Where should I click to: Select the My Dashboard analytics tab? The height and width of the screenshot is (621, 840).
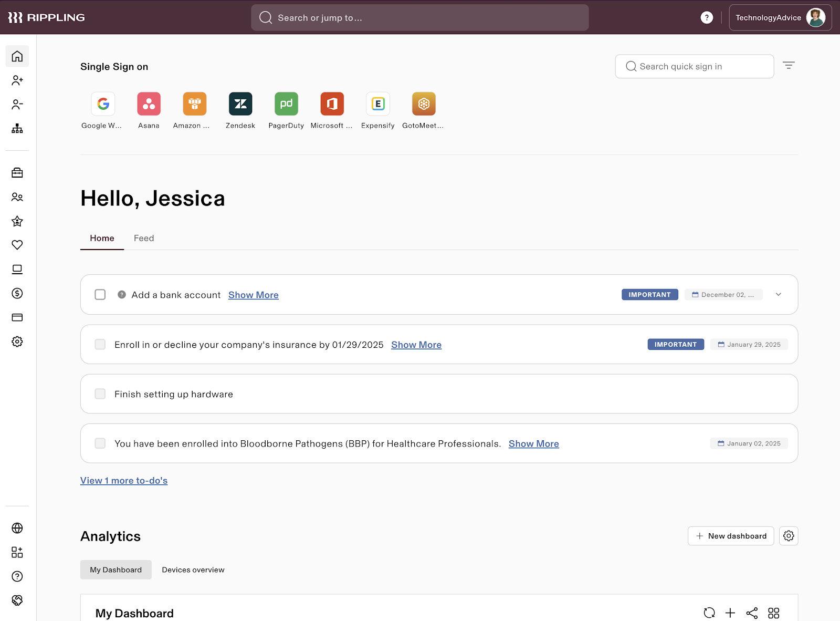click(x=116, y=570)
